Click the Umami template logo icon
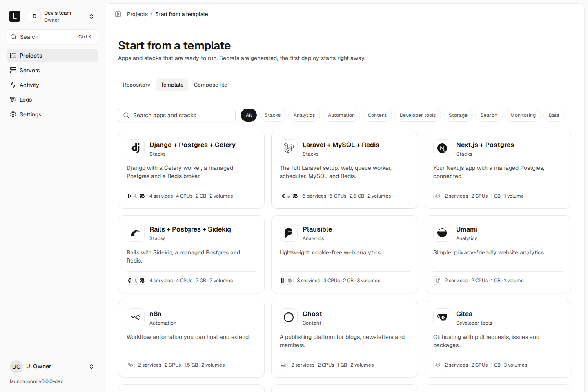 tap(442, 233)
